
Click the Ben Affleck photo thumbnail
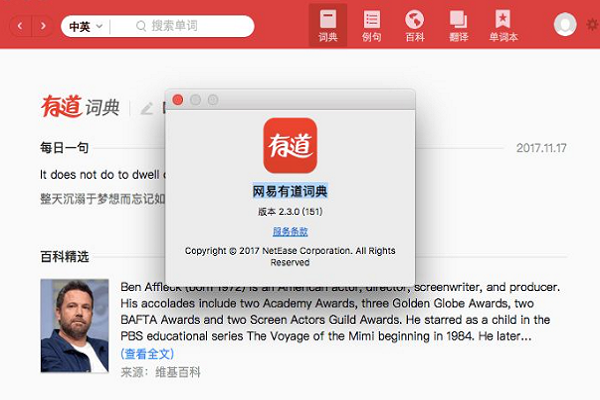(75, 325)
